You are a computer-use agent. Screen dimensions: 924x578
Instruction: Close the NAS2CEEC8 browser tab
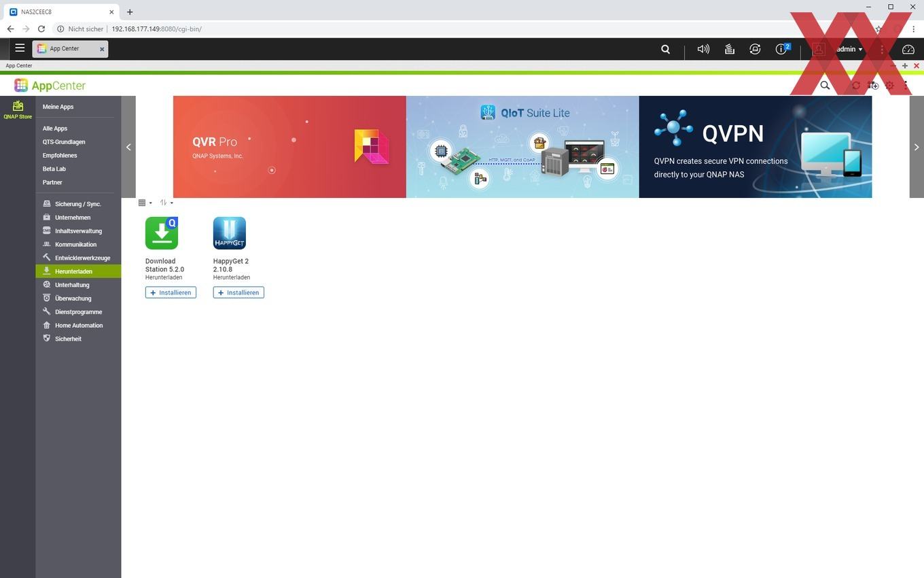111,12
